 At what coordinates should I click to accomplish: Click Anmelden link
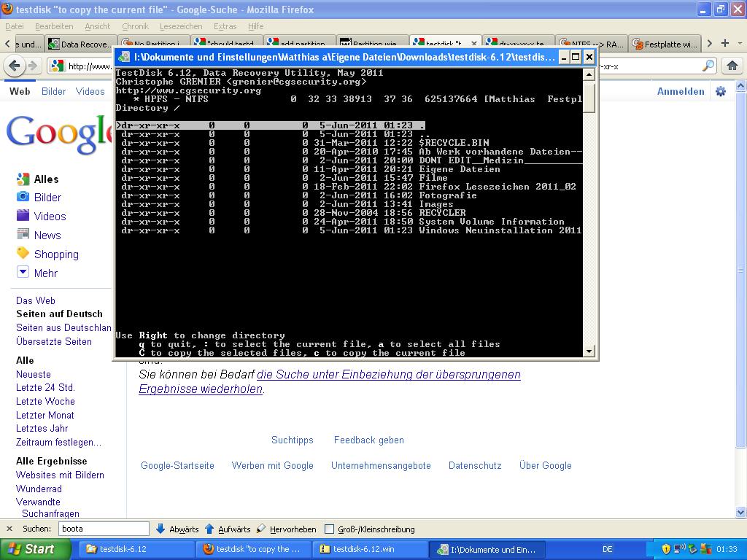coord(681,91)
